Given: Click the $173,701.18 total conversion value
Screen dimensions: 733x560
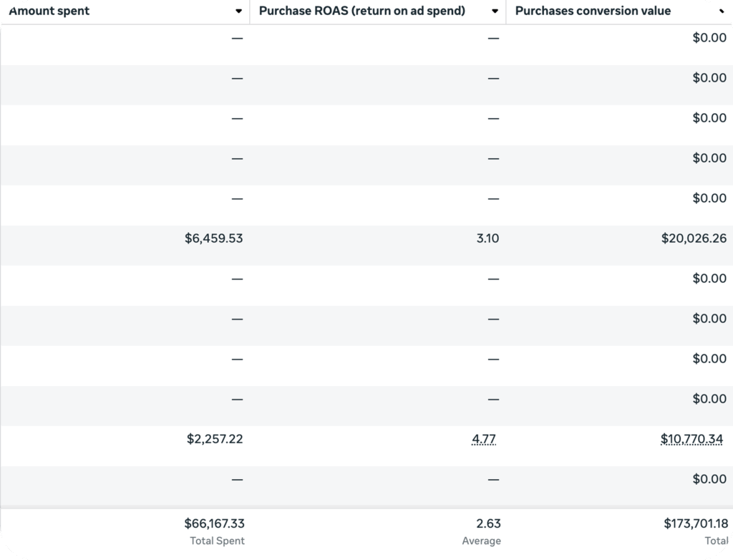Looking at the screenshot, I should click(696, 524).
